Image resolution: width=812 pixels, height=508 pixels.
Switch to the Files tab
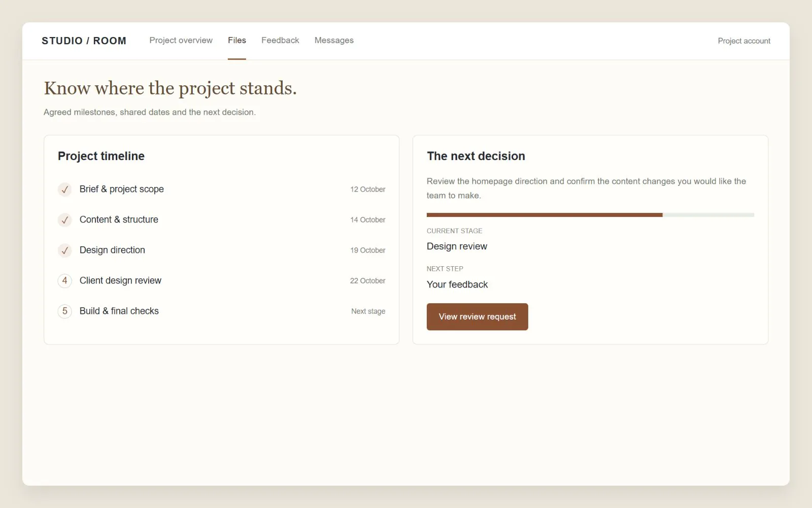237,40
